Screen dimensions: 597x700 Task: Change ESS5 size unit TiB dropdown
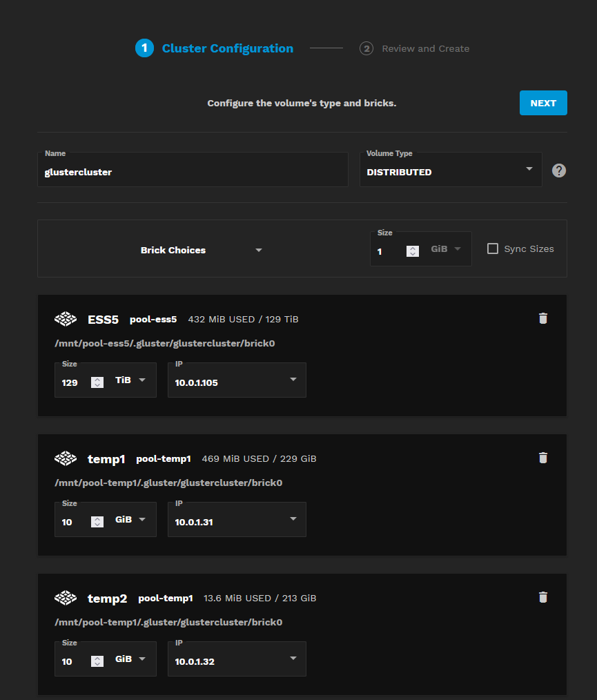pos(130,380)
